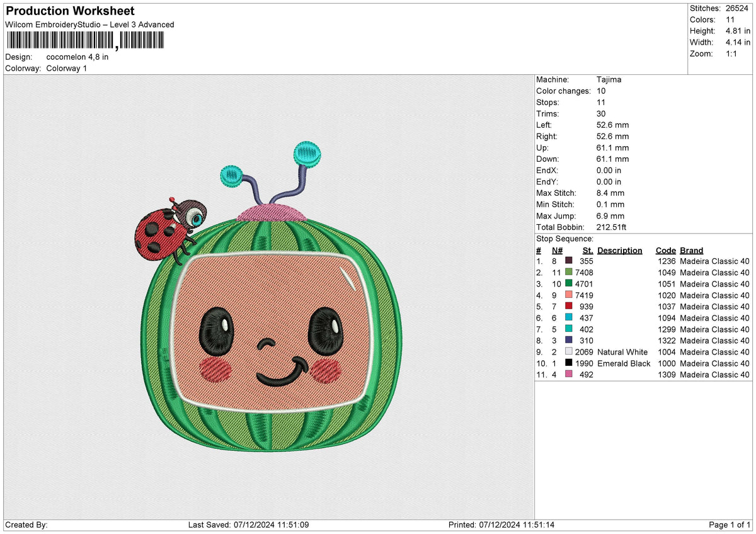Click the 'Description' column header
Image resolution: width=756 pixels, height=534 pixels.
pyautogui.click(x=620, y=250)
